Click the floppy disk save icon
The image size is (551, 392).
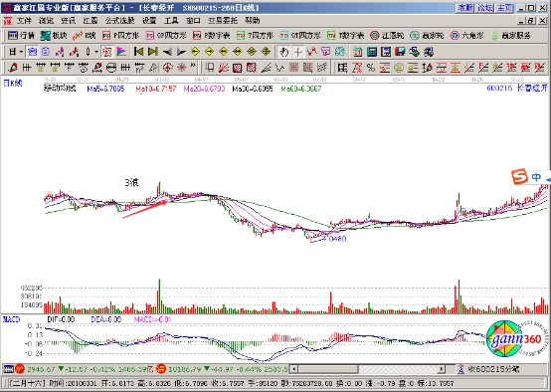[386, 52]
